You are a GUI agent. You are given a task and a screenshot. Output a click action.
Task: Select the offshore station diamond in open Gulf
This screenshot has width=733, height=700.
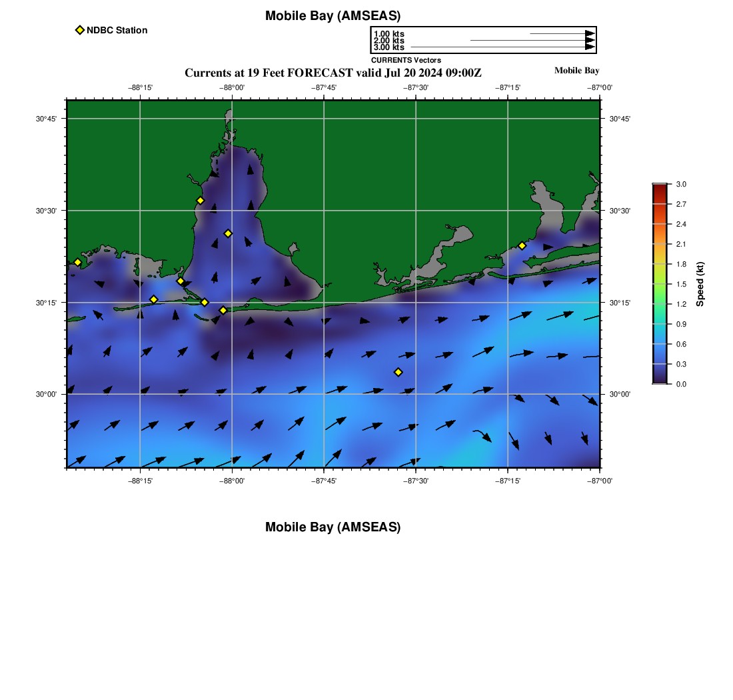coord(398,372)
